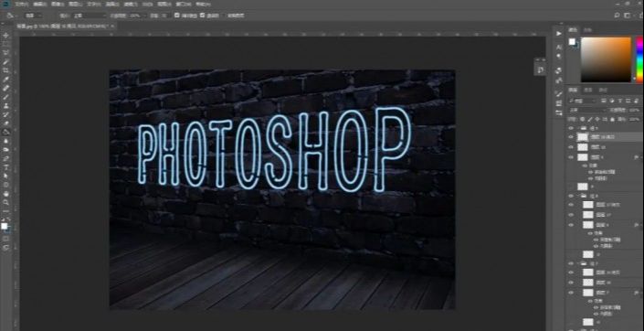Viewport: 644px width, 331px height.
Task: Open the layer filter kind dropdown
Action: [583, 101]
